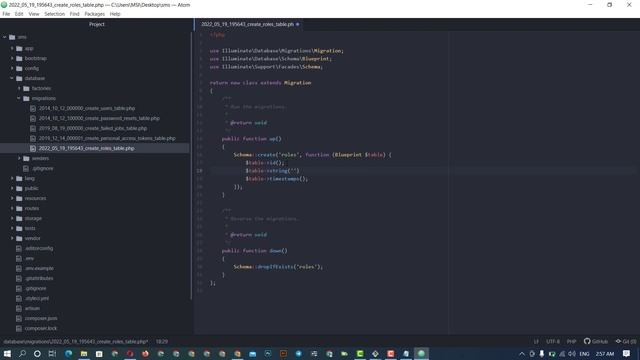This screenshot has height=360, width=640.
Task: Expand the public folder arrow
Action: click(x=12, y=188)
